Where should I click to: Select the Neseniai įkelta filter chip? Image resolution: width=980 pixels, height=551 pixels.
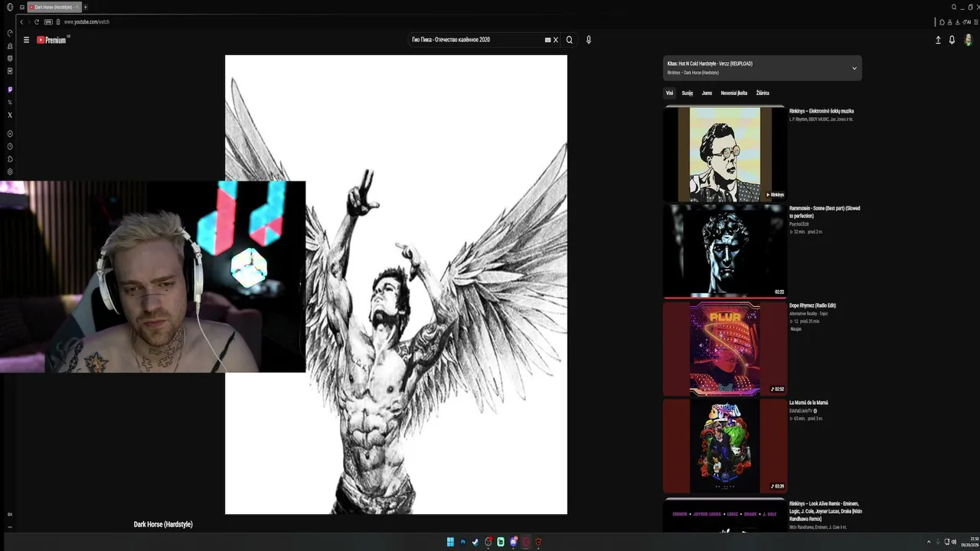734,93
